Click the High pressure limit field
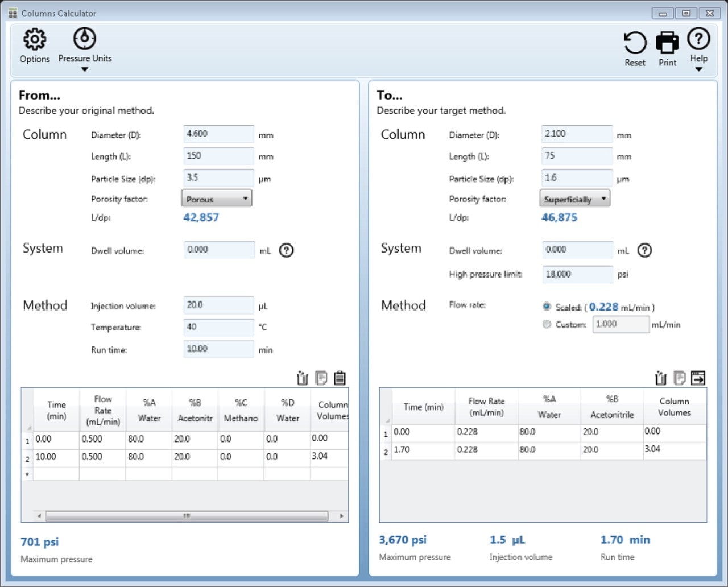The height and width of the screenshot is (587, 728). [577, 274]
